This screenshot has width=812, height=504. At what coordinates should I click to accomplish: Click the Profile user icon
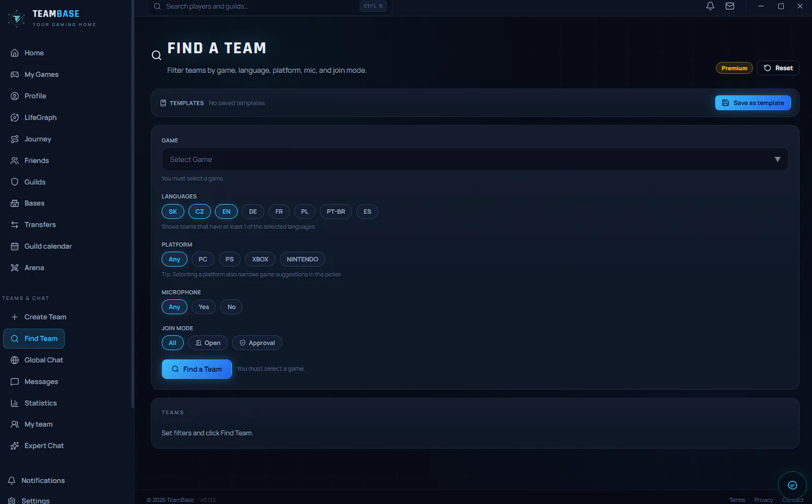15,96
